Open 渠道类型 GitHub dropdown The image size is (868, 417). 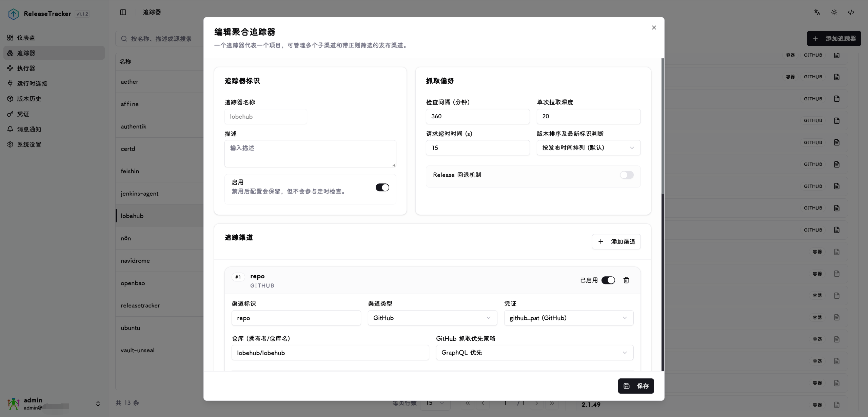pos(432,318)
